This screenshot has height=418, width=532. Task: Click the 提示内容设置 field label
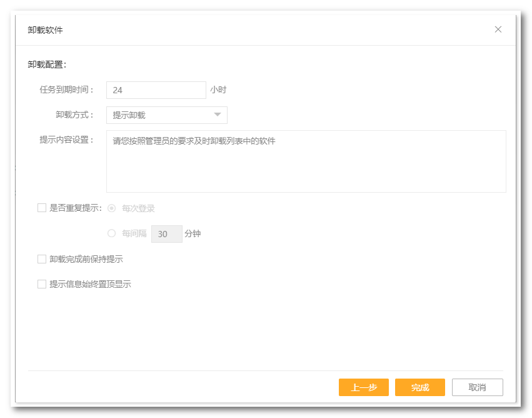coord(66,140)
